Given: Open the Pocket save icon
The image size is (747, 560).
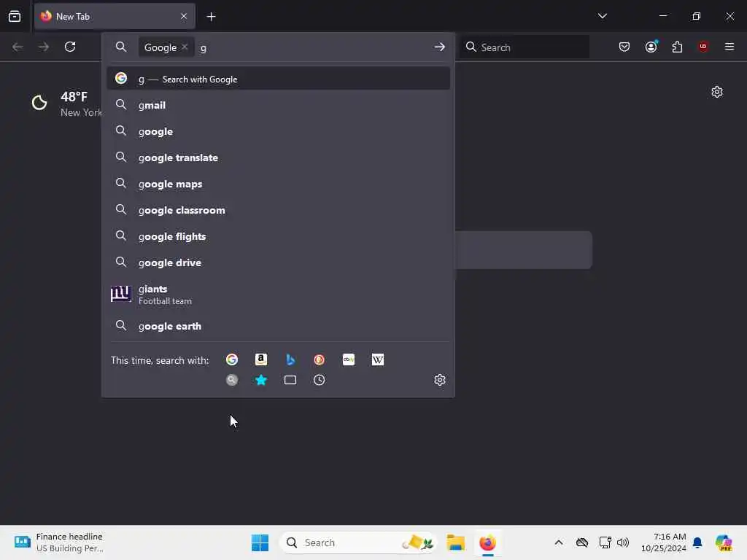Looking at the screenshot, I should 624,47.
